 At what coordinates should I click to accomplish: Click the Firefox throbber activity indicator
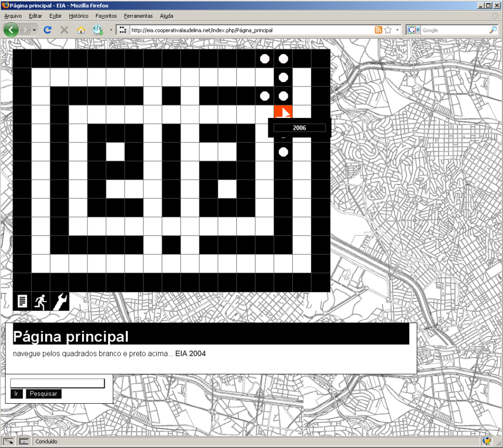coord(496,16)
